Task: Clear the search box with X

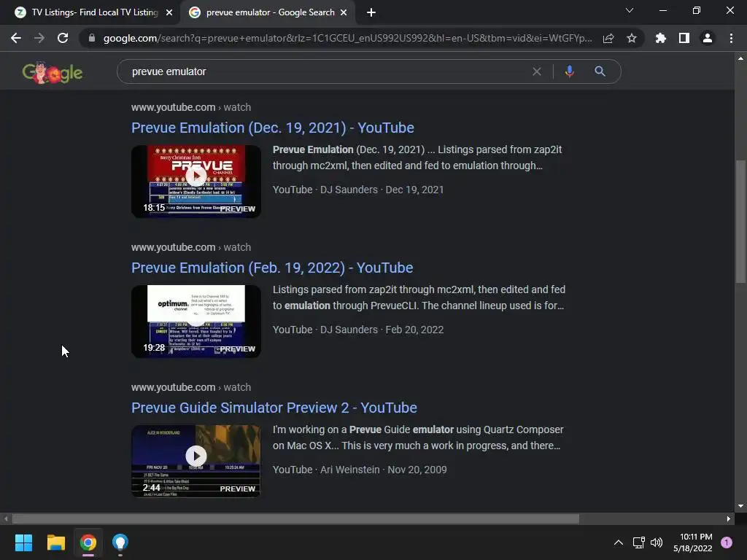Action: tap(536, 71)
